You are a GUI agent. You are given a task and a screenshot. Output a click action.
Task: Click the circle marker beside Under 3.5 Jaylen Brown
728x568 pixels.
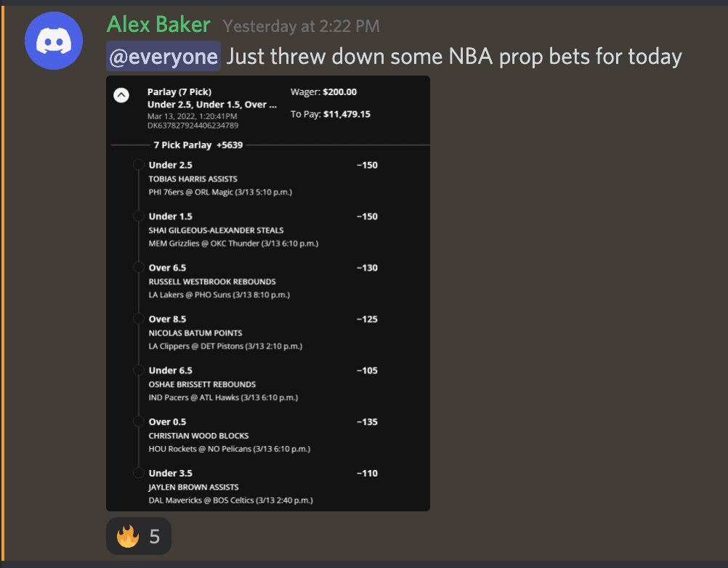[x=138, y=473]
